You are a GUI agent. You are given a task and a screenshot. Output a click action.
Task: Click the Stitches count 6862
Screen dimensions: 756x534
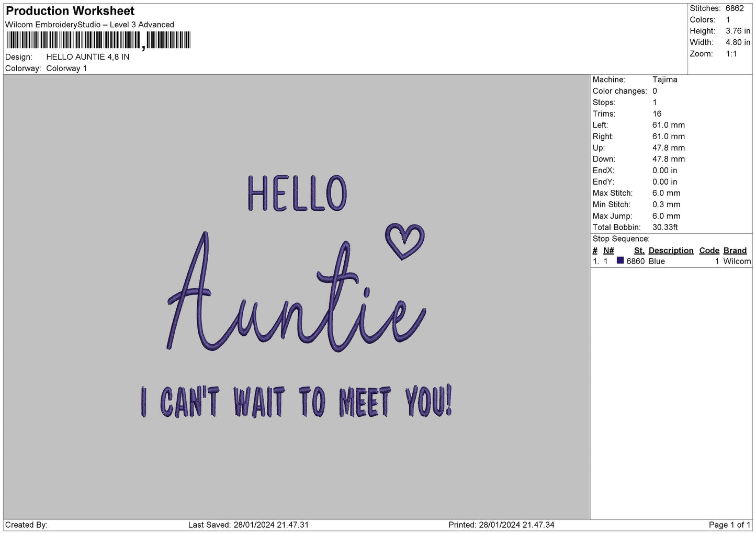point(735,8)
